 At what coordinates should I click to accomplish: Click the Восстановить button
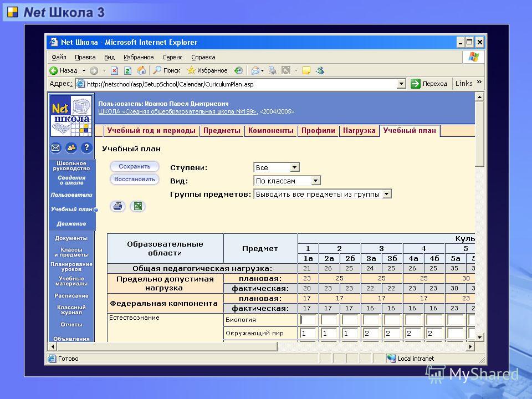(x=134, y=179)
